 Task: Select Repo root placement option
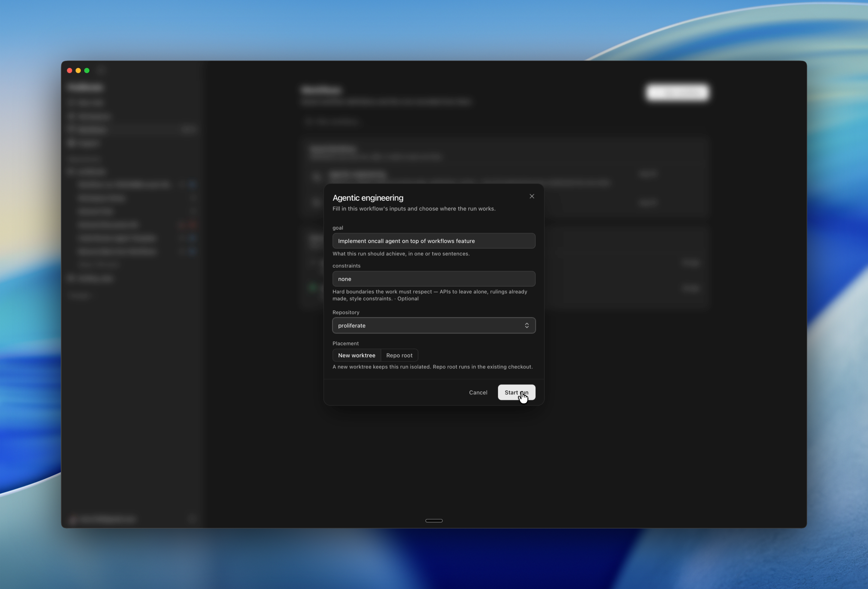pos(399,355)
